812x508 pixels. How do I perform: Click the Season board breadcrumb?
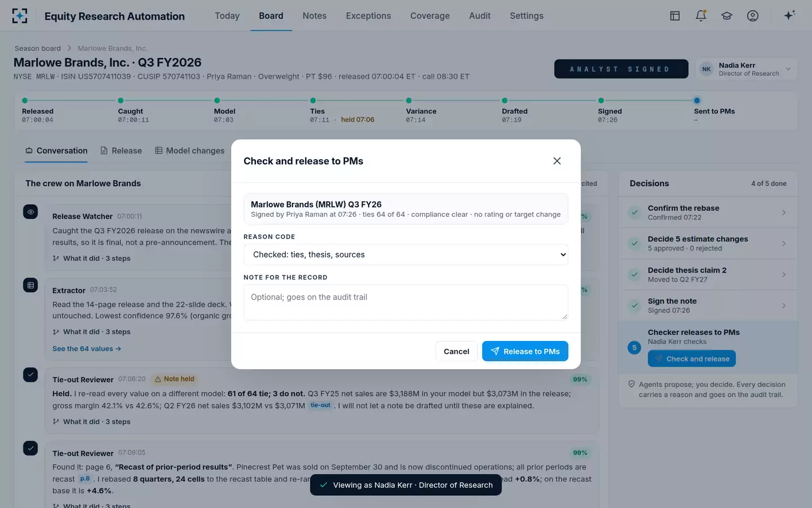pos(38,49)
